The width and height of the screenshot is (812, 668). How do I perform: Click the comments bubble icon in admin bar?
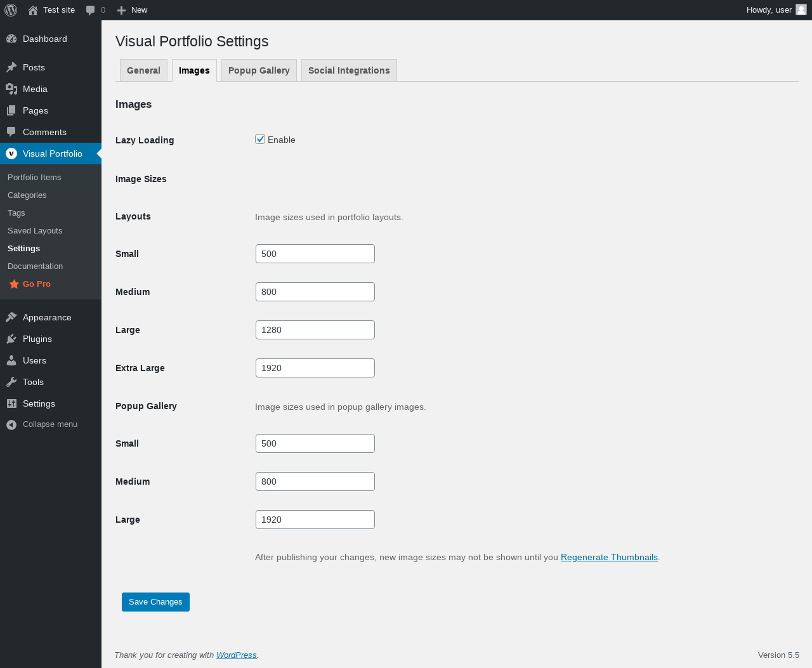(91, 10)
